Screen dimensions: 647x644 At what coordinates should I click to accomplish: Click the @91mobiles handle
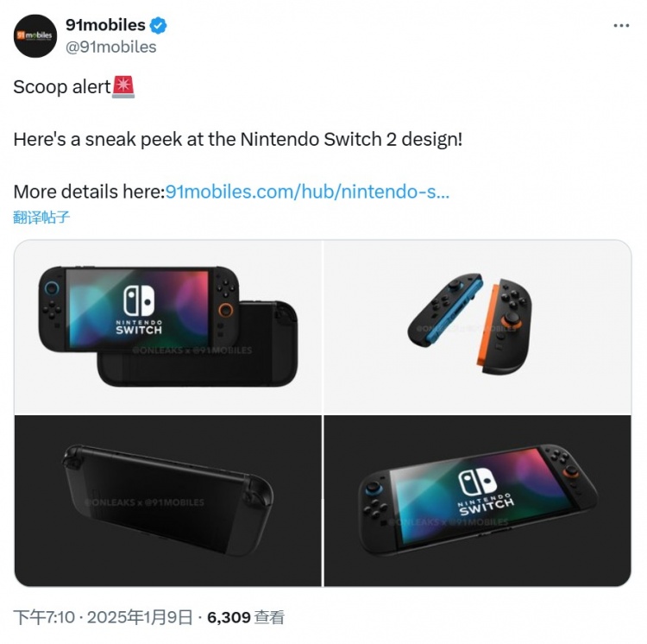tap(110, 47)
